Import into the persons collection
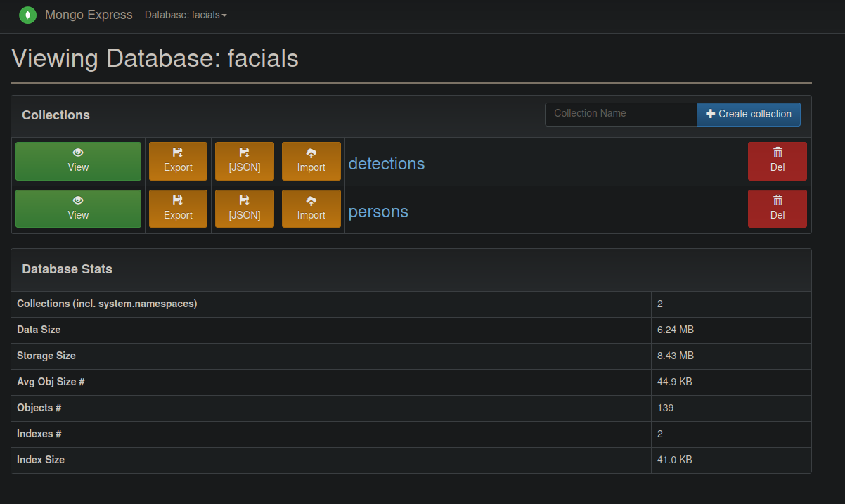Screen dimensions: 845x504 pyautogui.click(x=311, y=209)
